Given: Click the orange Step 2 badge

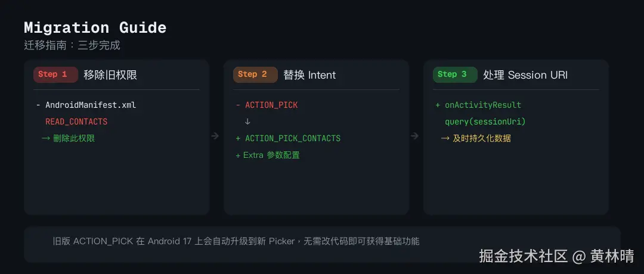Looking at the screenshot, I should point(255,74).
